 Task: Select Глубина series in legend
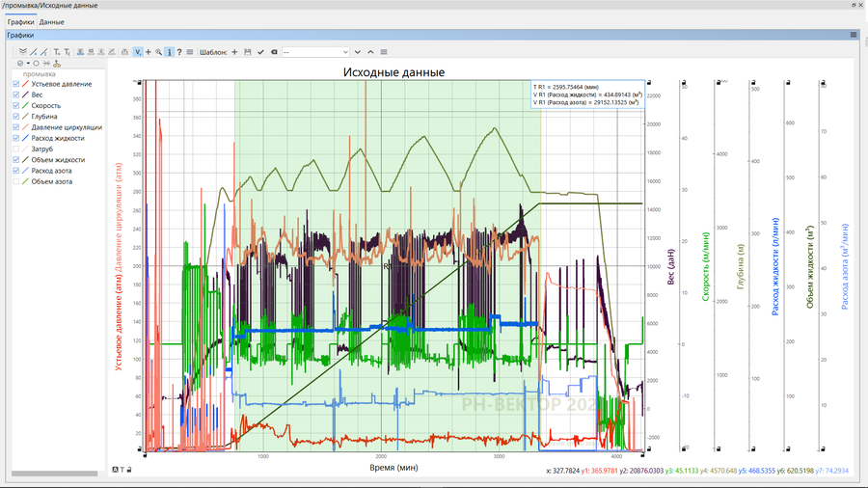point(44,117)
